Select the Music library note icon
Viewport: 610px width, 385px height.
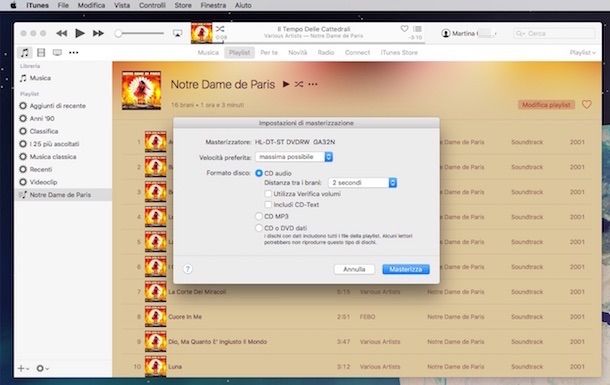(25, 52)
